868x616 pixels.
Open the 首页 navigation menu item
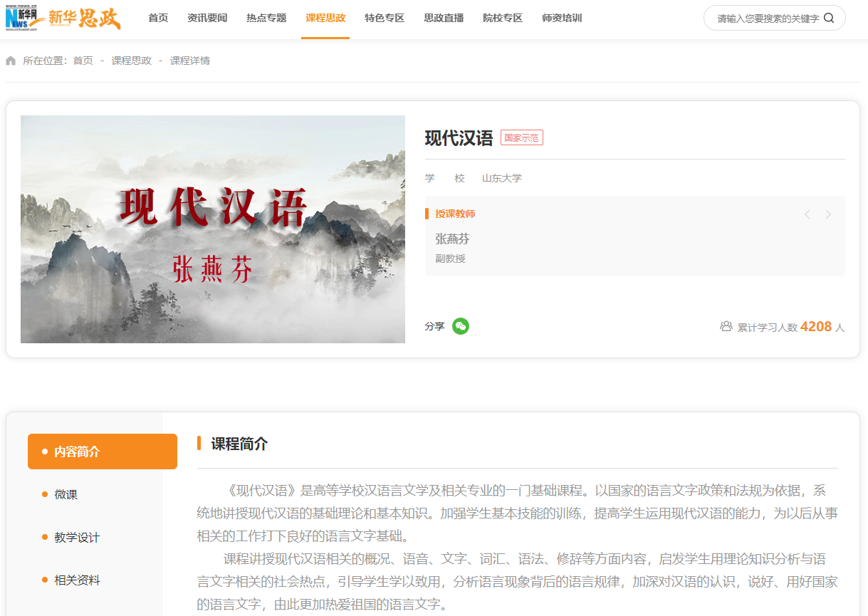point(158,19)
